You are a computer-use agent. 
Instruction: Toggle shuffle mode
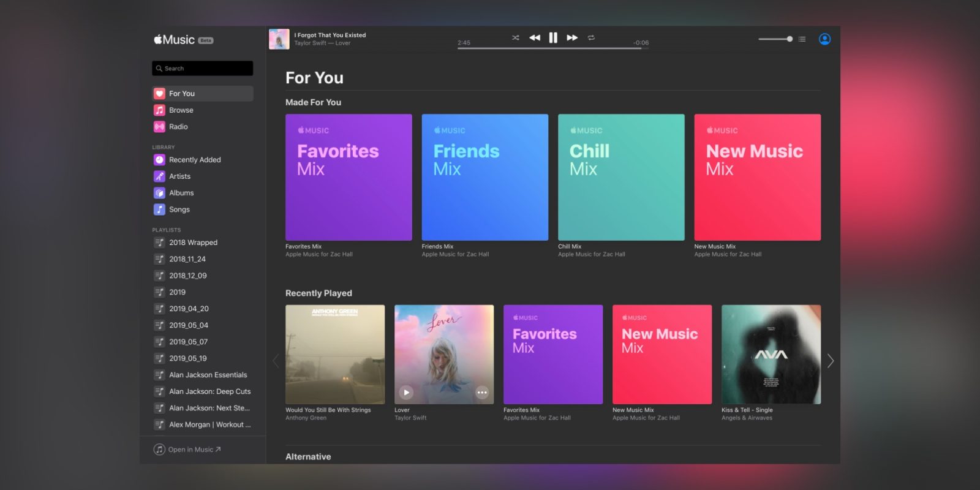516,38
